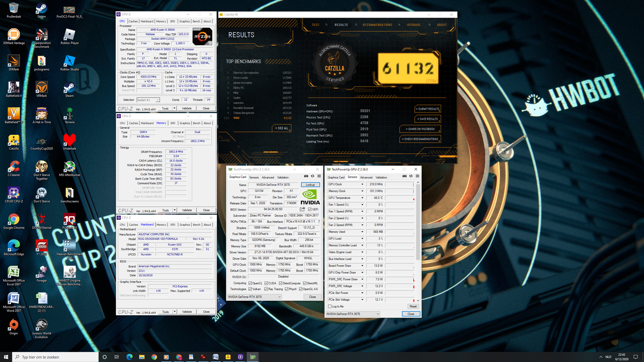Open the MSI Afterburner desktop icon

69,168
